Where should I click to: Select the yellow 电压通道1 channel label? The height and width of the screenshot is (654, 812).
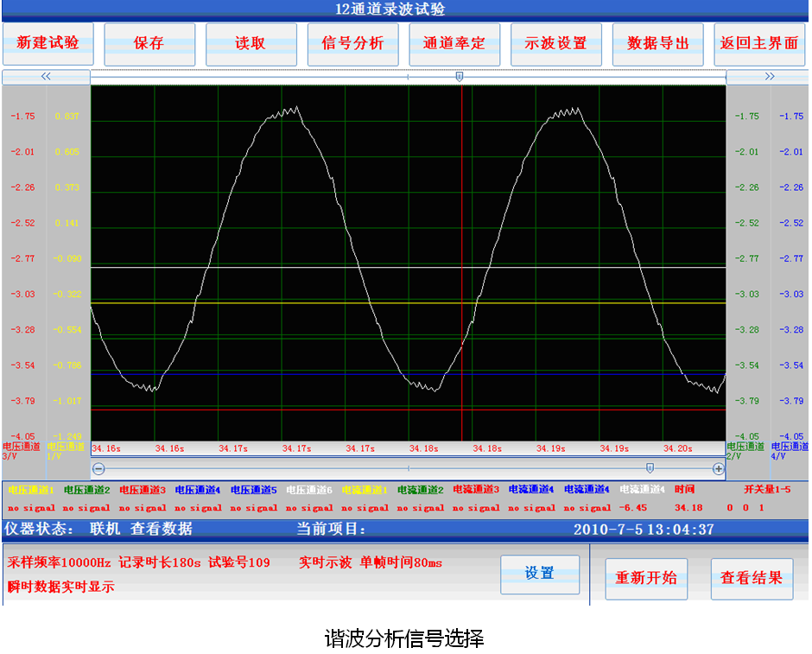30,490
